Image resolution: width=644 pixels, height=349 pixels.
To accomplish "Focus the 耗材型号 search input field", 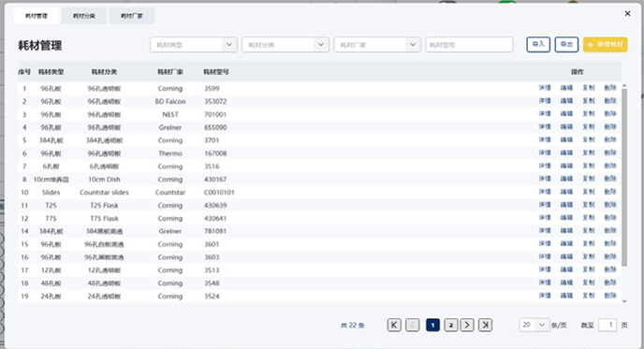I will click(x=470, y=45).
